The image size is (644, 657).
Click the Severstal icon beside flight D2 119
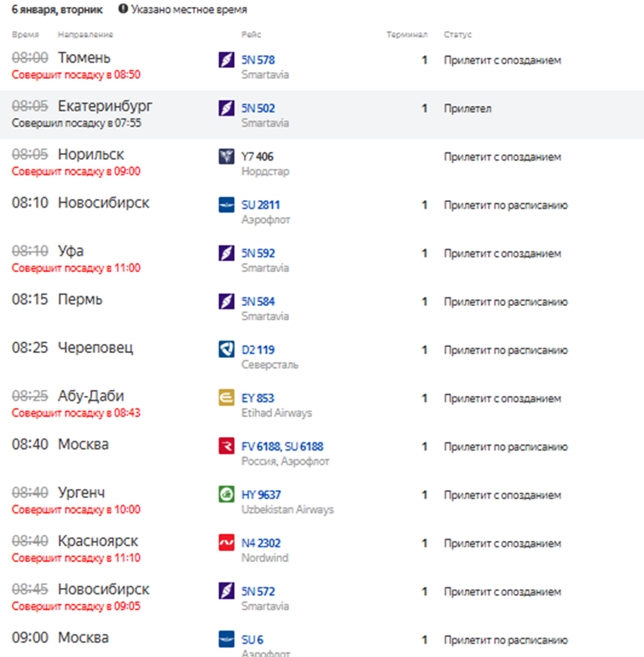click(x=226, y=350)
